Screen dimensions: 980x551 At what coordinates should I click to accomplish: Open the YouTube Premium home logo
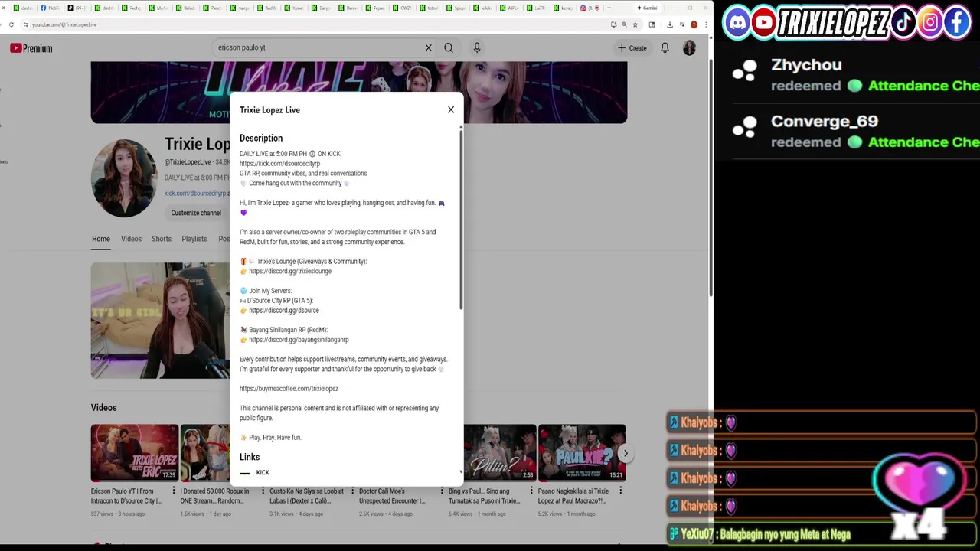click(31, 48)
